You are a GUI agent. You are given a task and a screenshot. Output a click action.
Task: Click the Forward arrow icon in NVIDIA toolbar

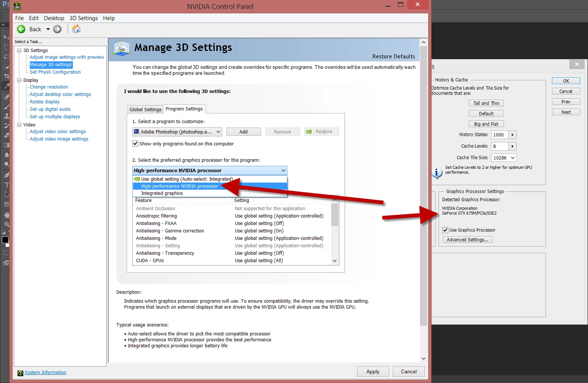57,29
